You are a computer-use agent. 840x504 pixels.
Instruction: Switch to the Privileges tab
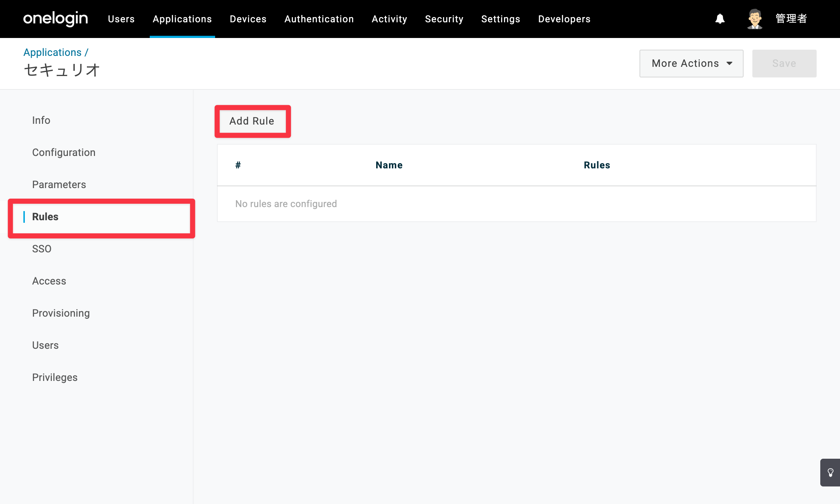click(x=55, y=377)
